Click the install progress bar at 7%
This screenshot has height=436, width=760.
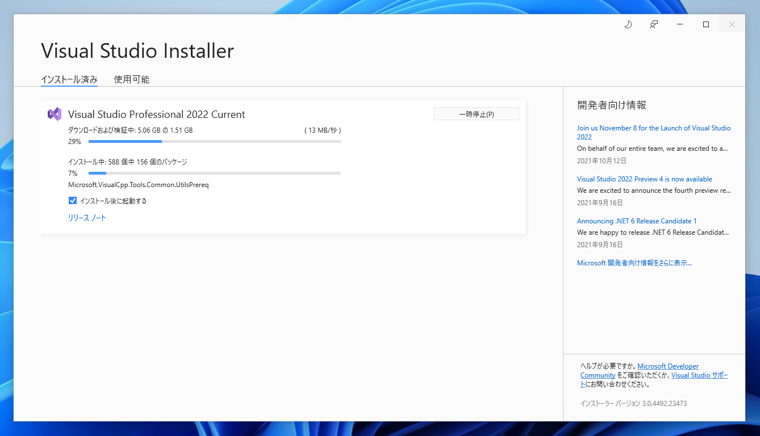click(x=214, y=173)
